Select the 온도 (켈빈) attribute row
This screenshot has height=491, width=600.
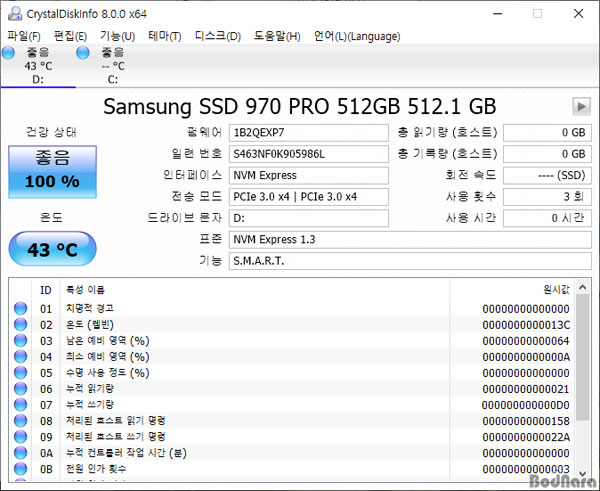pyautogui.click(x=292, y=325)
